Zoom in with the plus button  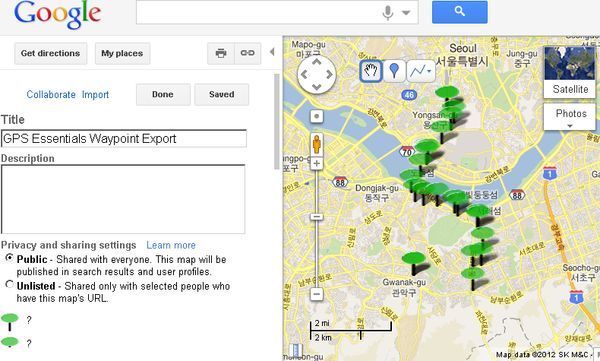click(x=316, y=164)
